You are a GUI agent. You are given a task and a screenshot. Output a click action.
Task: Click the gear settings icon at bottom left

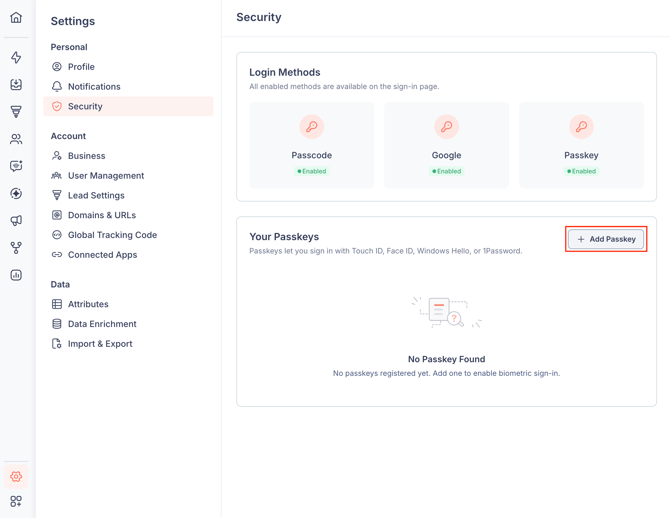tap(16, 477)
